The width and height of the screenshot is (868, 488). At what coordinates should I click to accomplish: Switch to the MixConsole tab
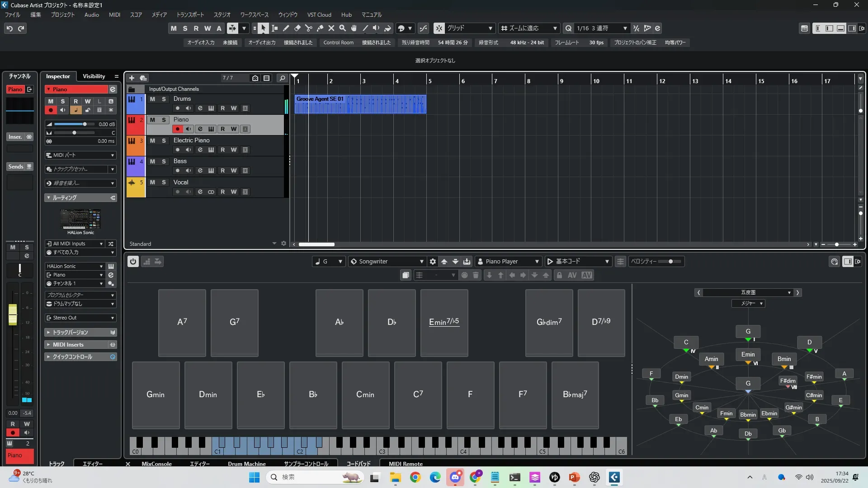(156, 464)
